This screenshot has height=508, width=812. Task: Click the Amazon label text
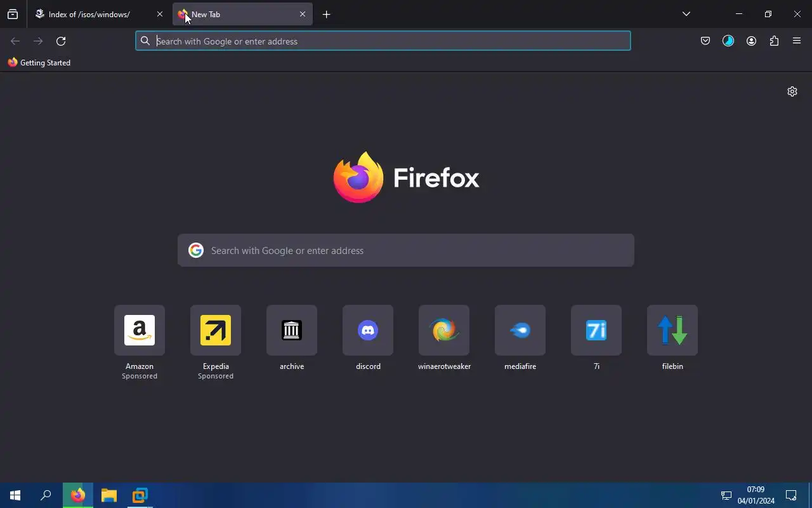pyautogui.click(x=140, y=366)
